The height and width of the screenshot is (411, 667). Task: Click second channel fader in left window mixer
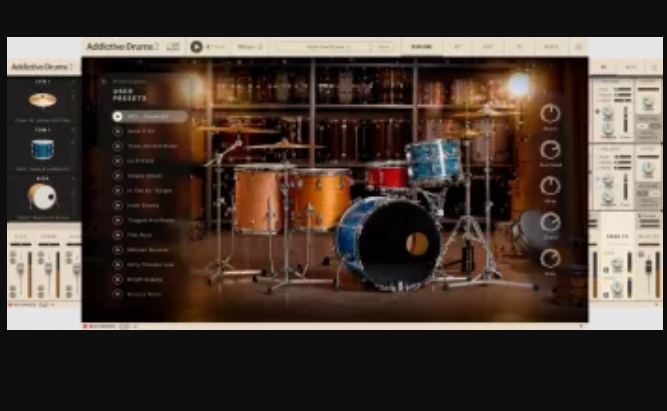(48, 271)
